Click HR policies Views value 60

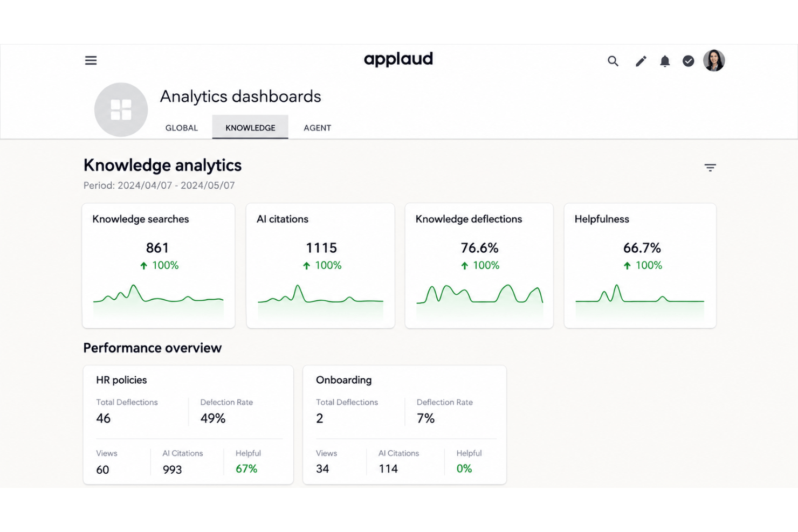pyautogui.click(x=102, y=469)
